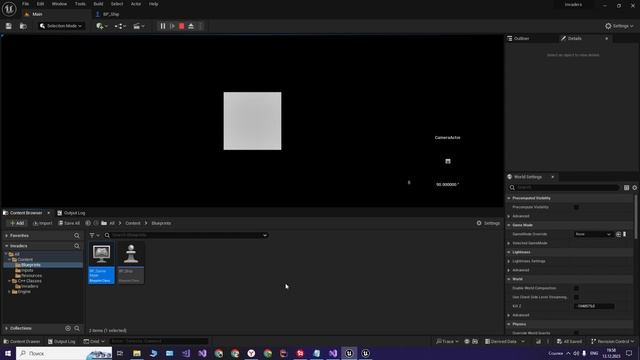The width and height of the screenshot is (640, 360).
Task: Click the Add button in Content Browser
Action: 17,223
